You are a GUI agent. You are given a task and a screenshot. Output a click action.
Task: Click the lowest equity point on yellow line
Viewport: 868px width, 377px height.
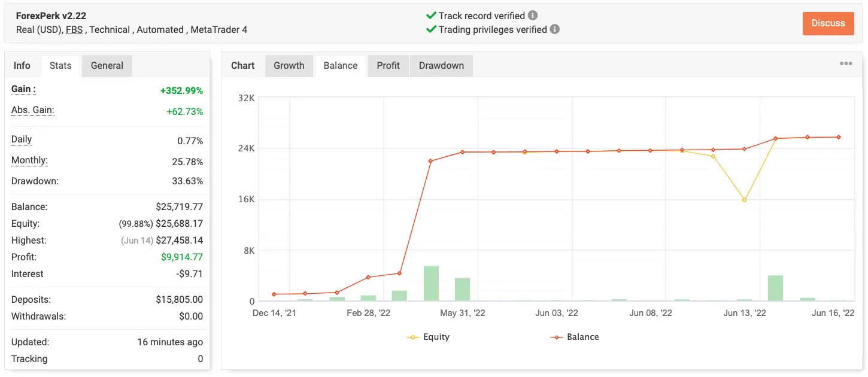(x=744, y=200)
